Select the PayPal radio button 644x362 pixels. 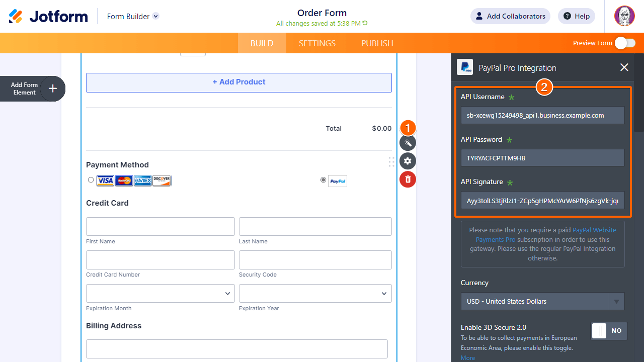[x=323, y=179]
